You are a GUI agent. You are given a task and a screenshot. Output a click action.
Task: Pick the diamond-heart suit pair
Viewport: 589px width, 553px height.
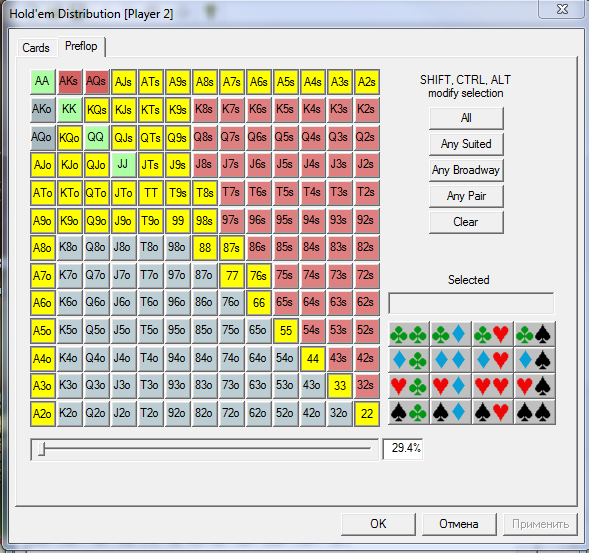point(492,360)
